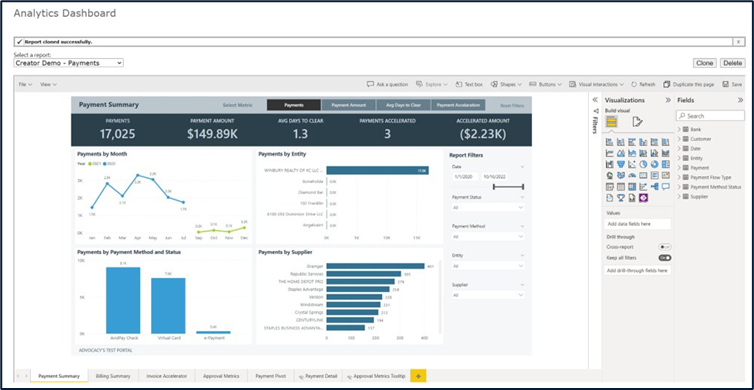Open the Approval Metrics Tooltip tab
This screenshot has height=390, width=754.
point(376,376)
